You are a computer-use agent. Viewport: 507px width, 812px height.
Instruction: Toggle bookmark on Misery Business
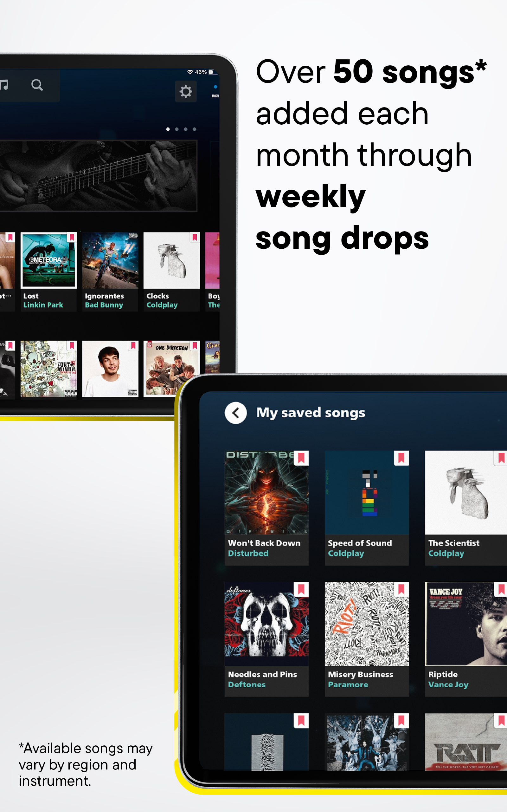click(x=401, y=589)
